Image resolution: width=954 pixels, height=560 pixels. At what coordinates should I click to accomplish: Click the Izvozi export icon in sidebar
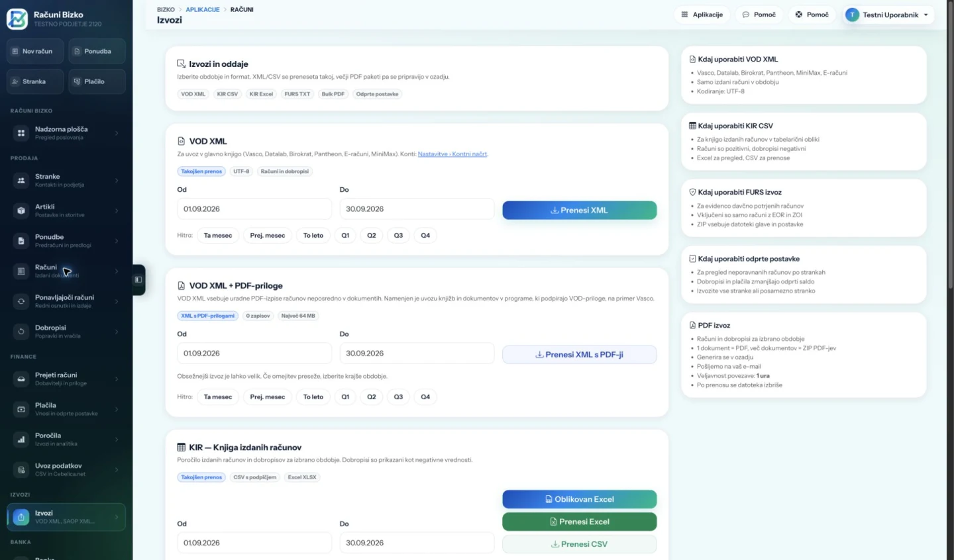point(21,517)
